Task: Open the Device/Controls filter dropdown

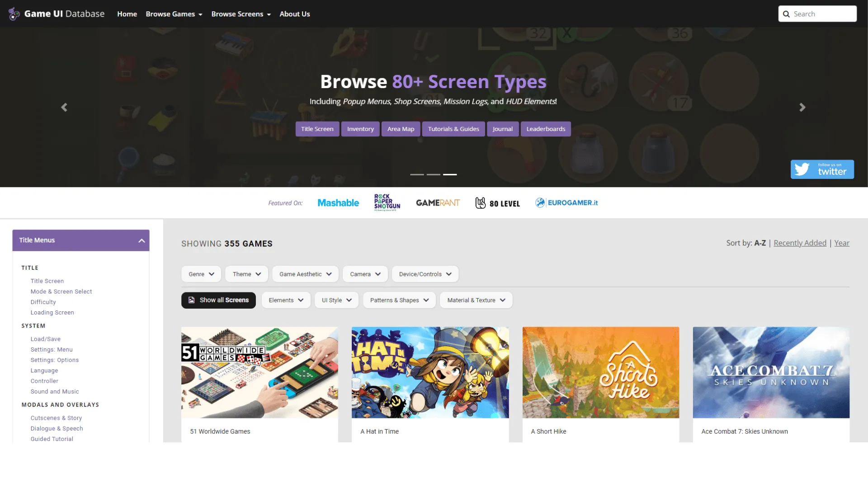Action: click(x=425, y=274)
